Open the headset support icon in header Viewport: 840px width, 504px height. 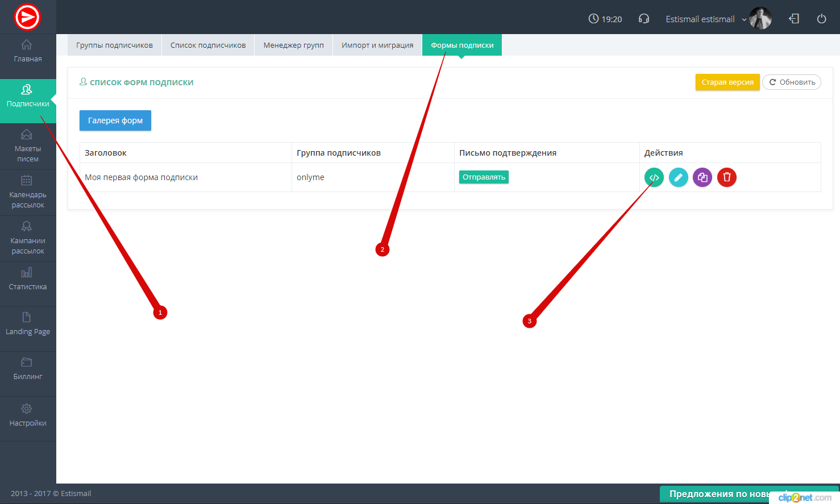pos(644,19)
